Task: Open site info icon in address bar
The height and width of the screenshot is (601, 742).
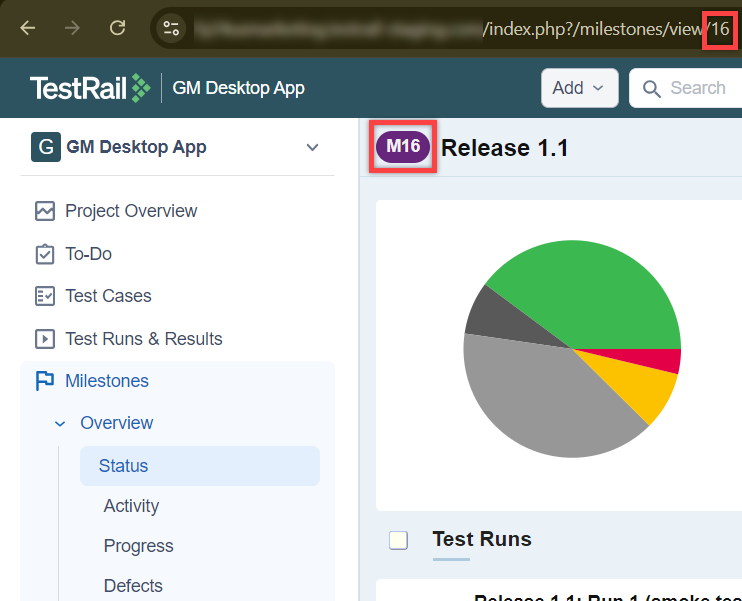Action: click(x=172, y=28)
